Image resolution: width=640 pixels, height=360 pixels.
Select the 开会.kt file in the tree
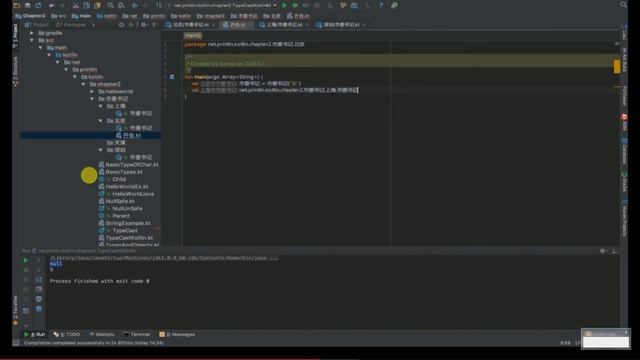pyautogui.click(x=129, y=135)
